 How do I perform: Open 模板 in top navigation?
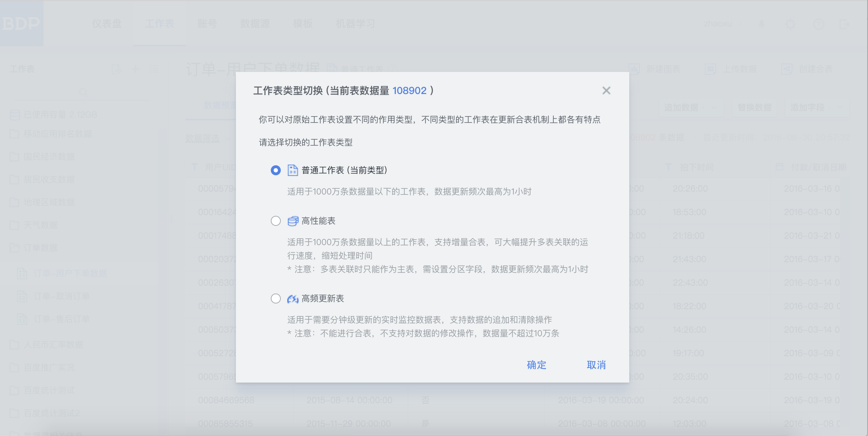303,24
